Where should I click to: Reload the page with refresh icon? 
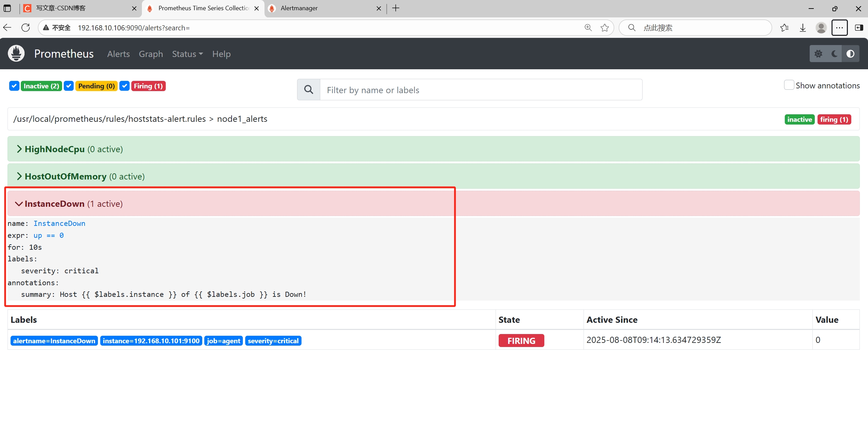pos(26,28)
